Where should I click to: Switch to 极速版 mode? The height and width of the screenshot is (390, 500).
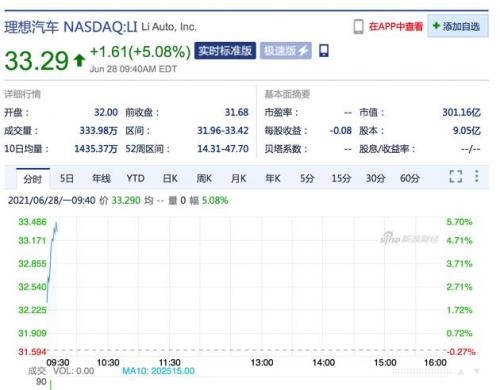coord(286,51)
